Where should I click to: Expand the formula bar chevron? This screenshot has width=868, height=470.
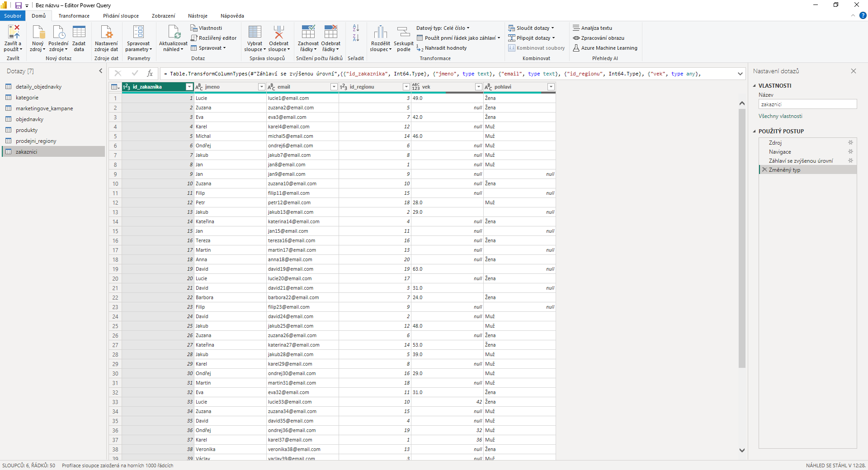(x=740, y=73)
